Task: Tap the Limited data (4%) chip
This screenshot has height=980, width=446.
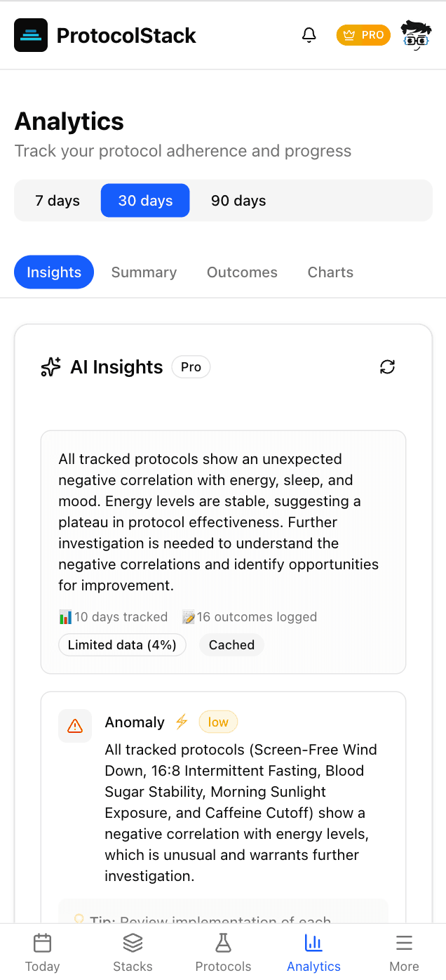Action: click(x=122, y=644)
